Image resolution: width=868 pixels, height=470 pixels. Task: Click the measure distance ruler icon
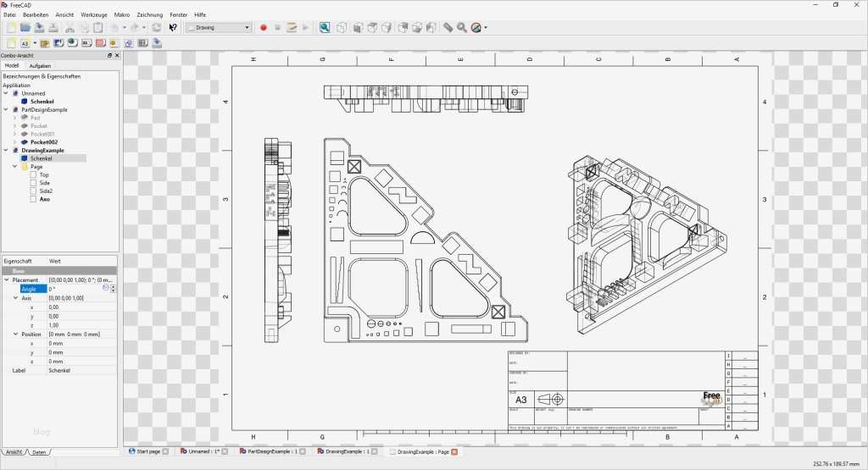click(x=448, y=28)
